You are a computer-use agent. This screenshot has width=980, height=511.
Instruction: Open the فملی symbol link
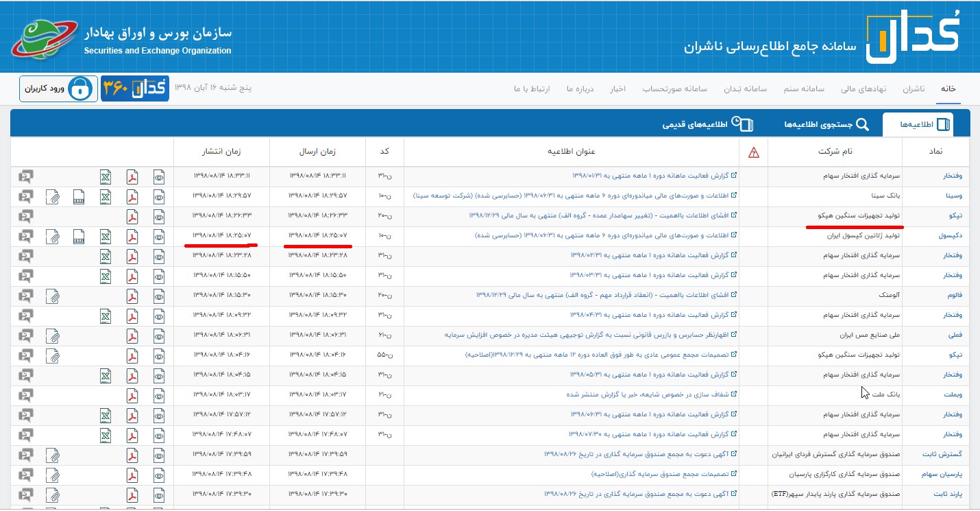point(954,336)
